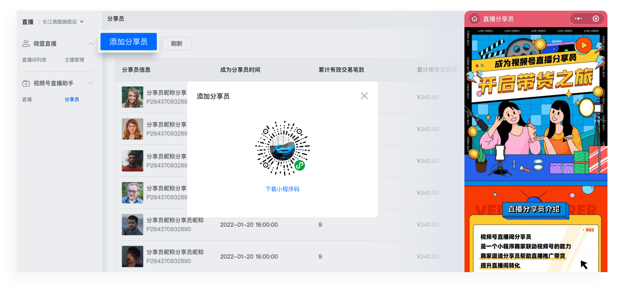Viewport: 644px width, 290px height.
Task: Open 直播间列表 in the sidebar
Action: 34,60
